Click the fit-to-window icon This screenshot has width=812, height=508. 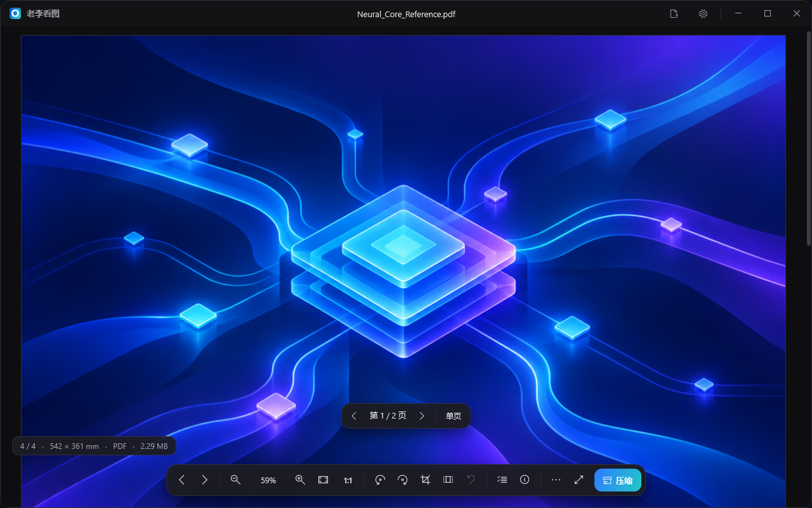pos(323,480)
